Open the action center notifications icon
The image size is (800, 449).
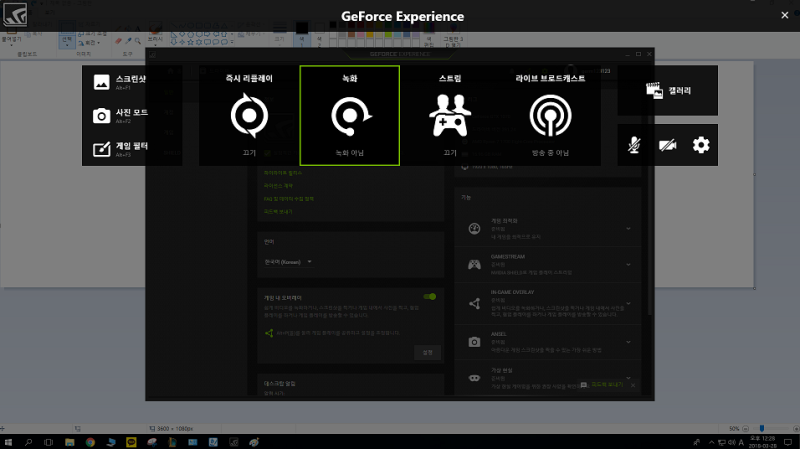coord(788,442)
